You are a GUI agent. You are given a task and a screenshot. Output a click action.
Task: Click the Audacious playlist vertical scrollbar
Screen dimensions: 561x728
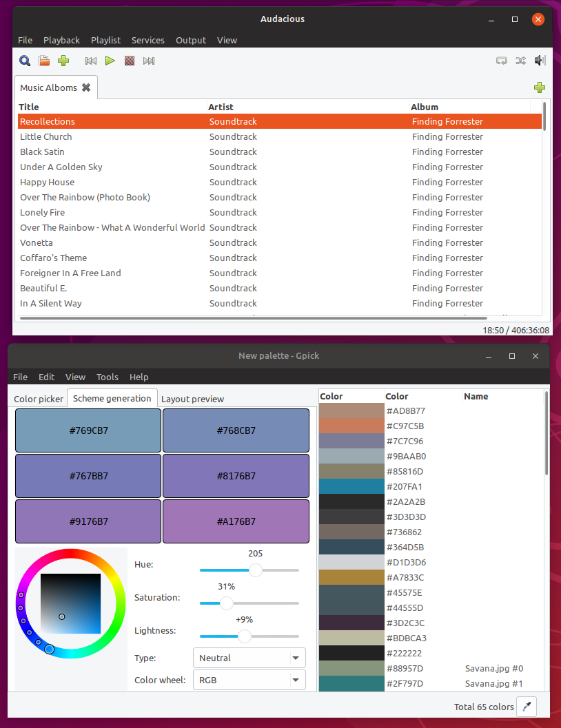pos(544,116)
